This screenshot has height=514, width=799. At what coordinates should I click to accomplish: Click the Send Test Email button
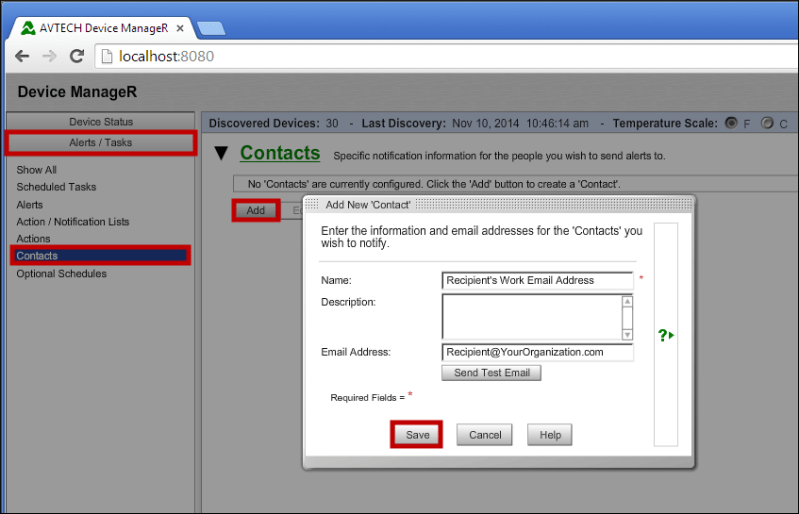(491, 373)
